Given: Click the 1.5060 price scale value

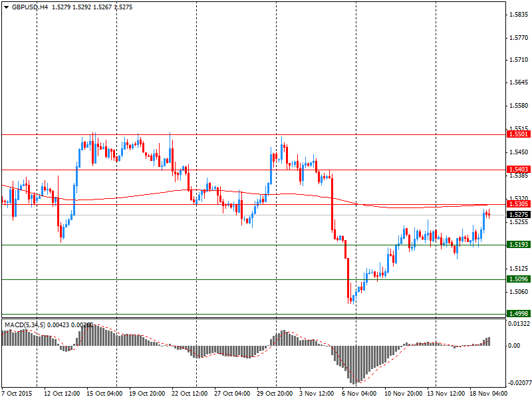Looking at the screenshot, I should (x=519, y=292).
